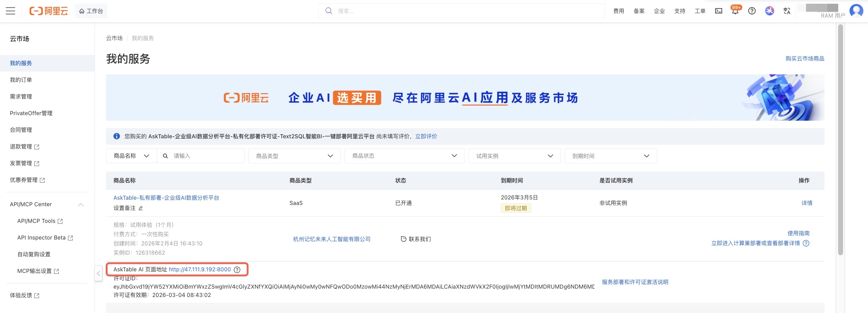Click help icon beside AskTable AI page address

click(237, 269)
